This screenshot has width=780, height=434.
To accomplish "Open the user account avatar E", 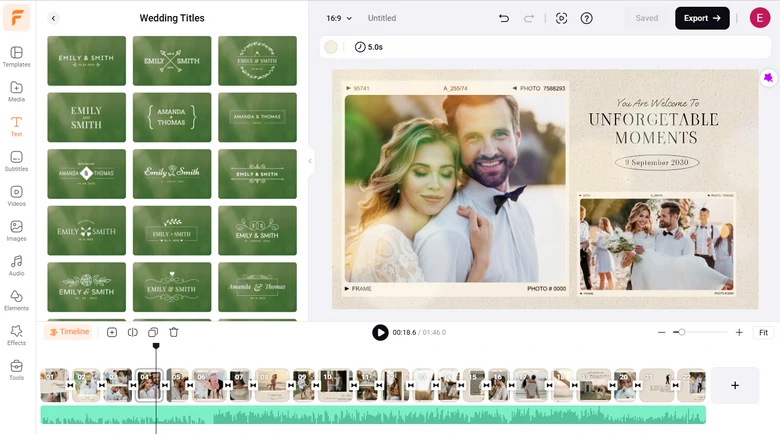I will point(760,18).
